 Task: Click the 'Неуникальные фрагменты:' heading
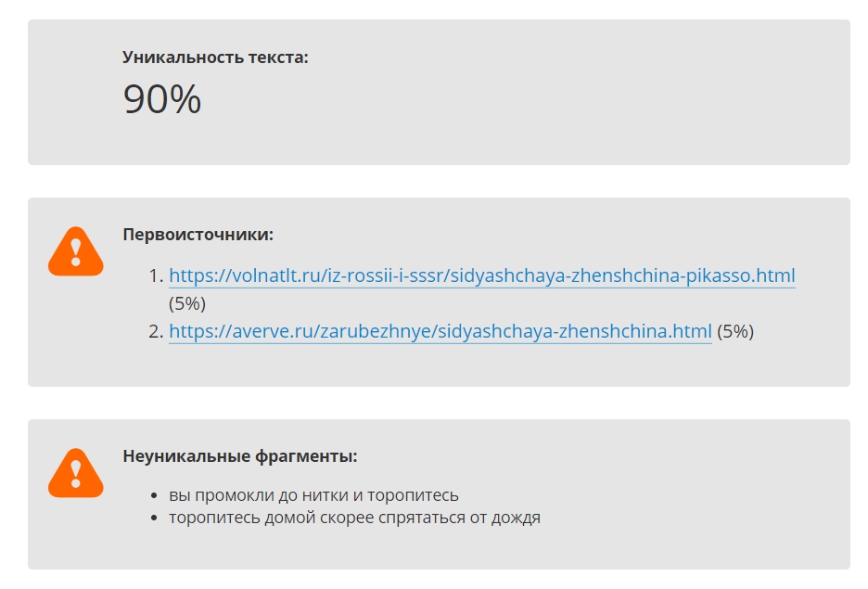pyautogui.click(x=239, y=455)
